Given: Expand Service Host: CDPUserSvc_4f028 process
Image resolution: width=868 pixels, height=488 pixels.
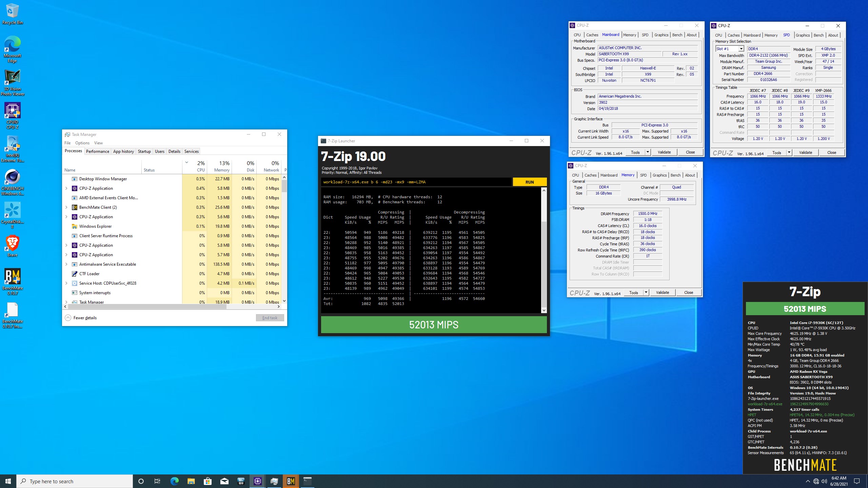Looking at the screenshot, I should pyautogui.click(x=66, y=283).
